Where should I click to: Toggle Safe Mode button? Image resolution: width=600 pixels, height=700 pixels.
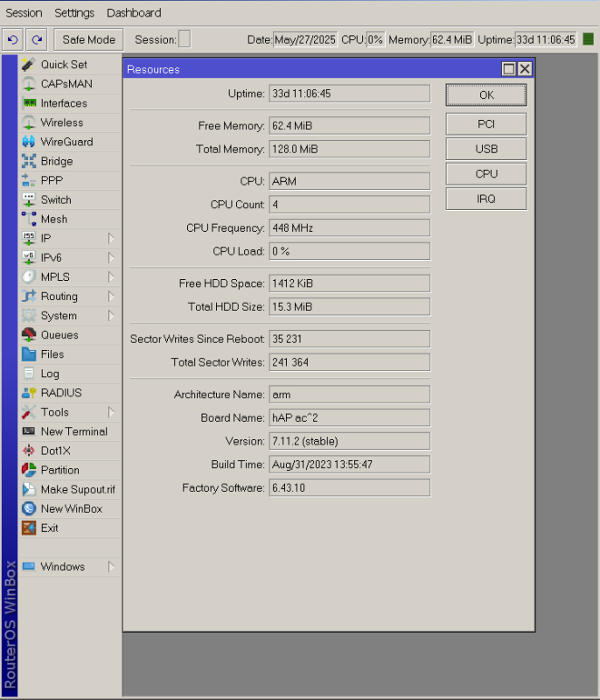88,39
